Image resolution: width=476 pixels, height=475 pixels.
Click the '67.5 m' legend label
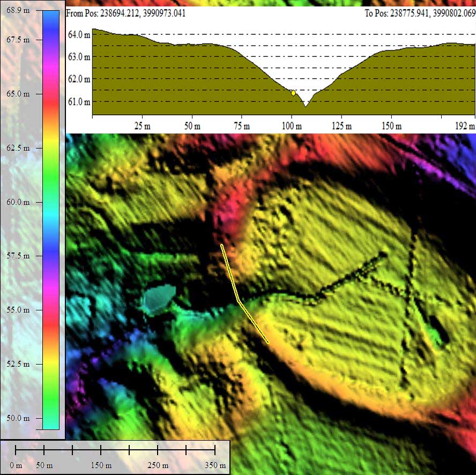18,40
